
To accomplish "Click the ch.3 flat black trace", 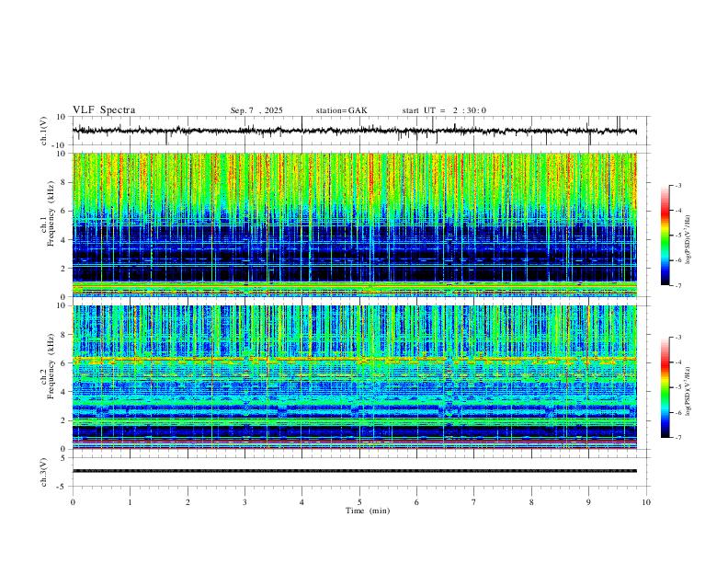I will click(x=354, y=471).
